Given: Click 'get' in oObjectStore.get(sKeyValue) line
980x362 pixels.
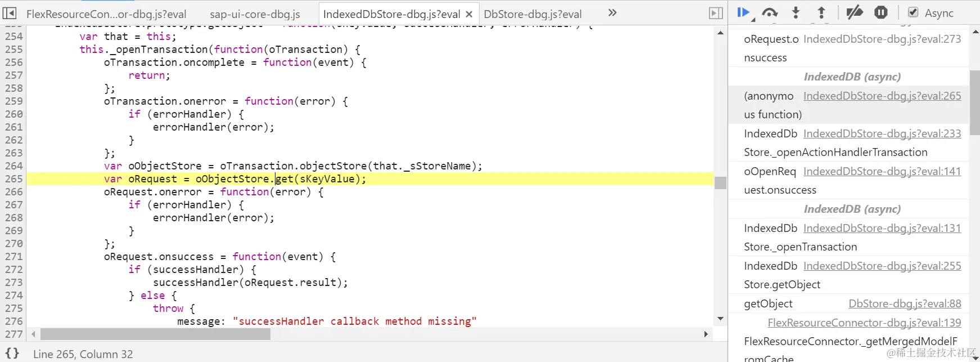Looking at the screenshot, I should (x=284, y=178).
